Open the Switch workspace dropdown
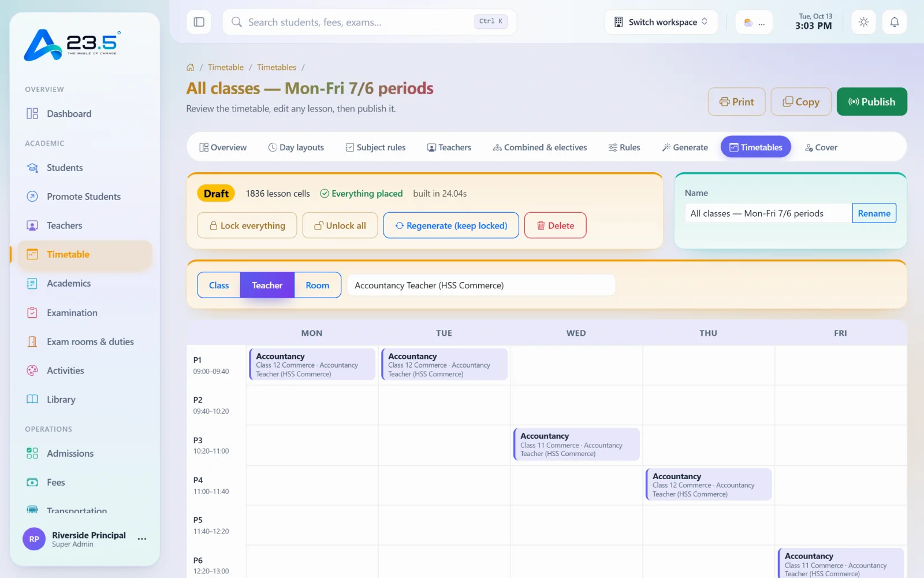Image resolution: width=924 pixels, height=578 pixels. [661, 22]
